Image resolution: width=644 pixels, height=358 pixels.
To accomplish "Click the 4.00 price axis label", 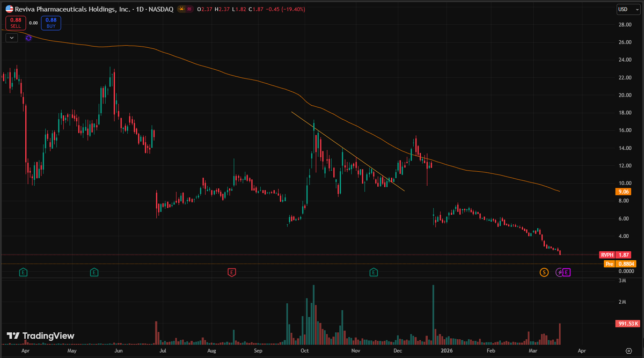I will pos(623,236).
